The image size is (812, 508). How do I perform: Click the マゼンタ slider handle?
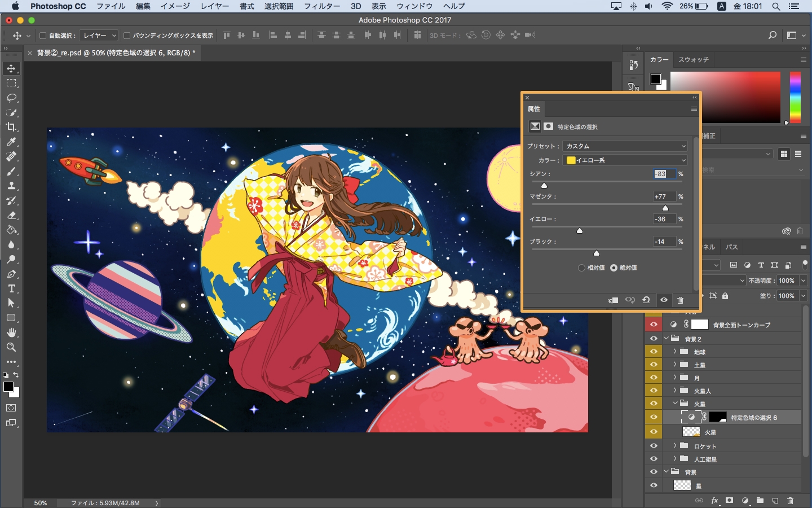(665, 208)
